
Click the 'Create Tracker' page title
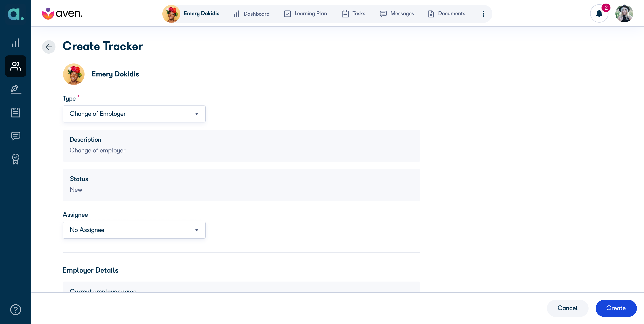click(102, 46)
